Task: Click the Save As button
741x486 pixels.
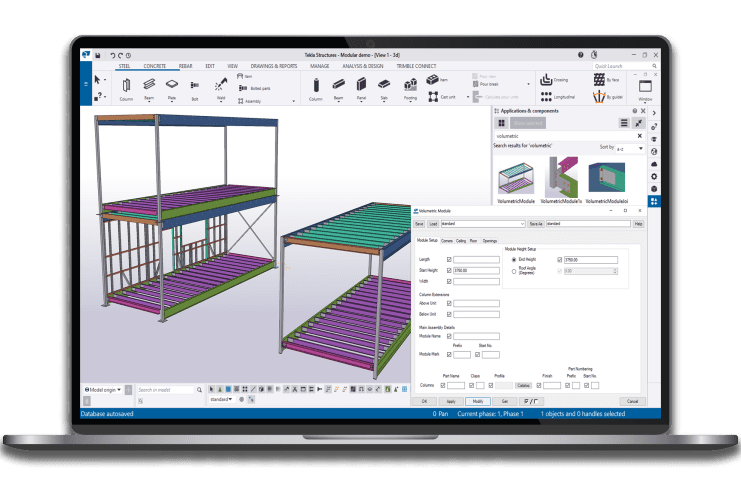Action: (534, 224)
